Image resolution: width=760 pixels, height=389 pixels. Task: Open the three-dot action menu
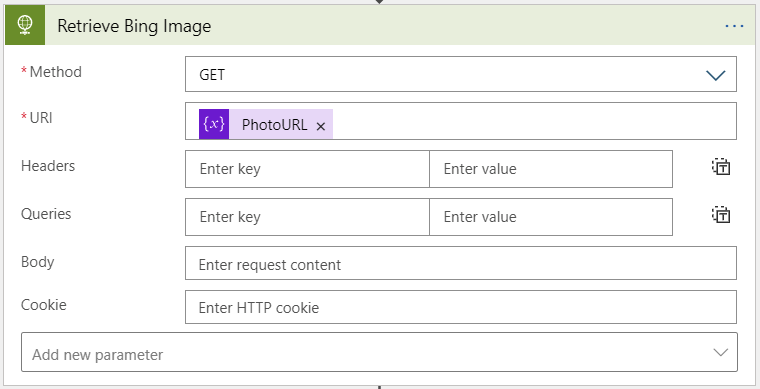pos(734,26)
